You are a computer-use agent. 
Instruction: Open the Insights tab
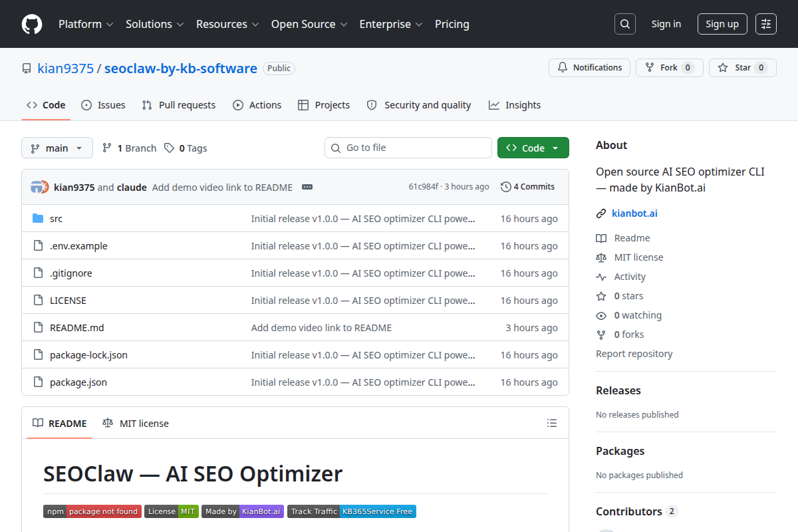[515, 105]
